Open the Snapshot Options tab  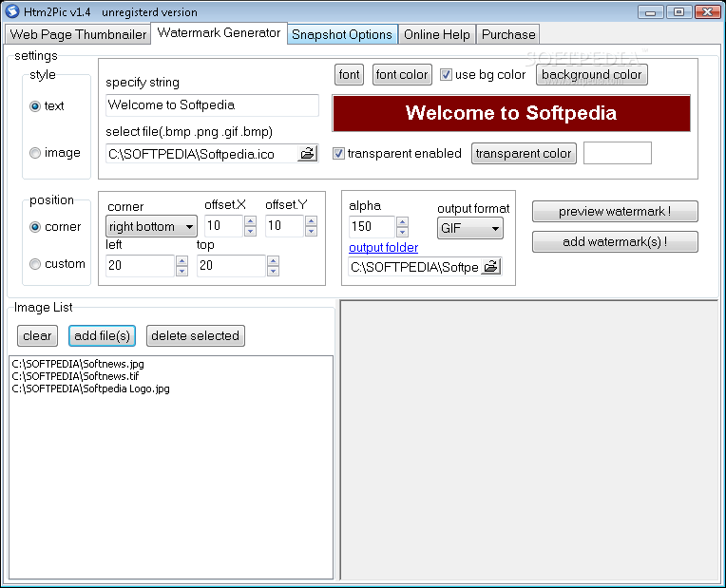coord(342,34)
